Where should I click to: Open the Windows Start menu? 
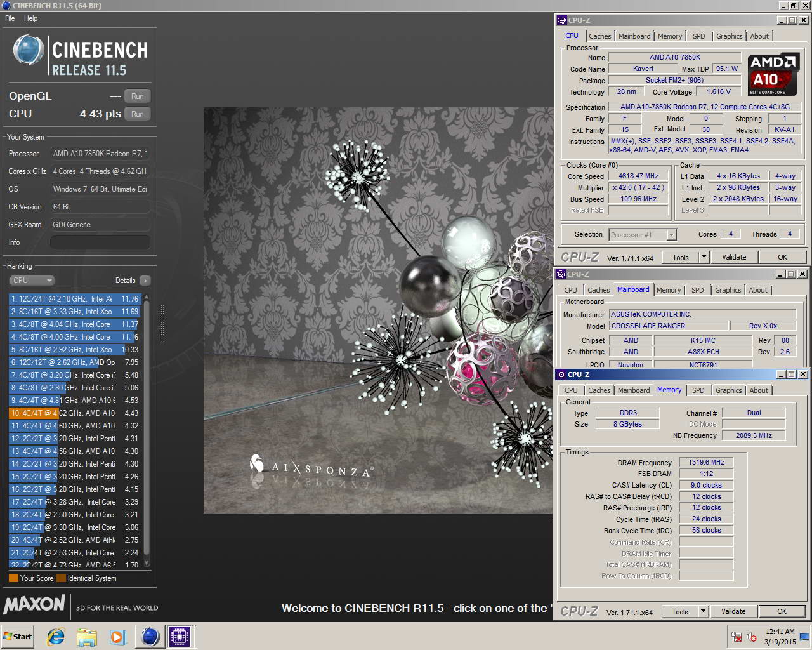click(x=17, y=636)
